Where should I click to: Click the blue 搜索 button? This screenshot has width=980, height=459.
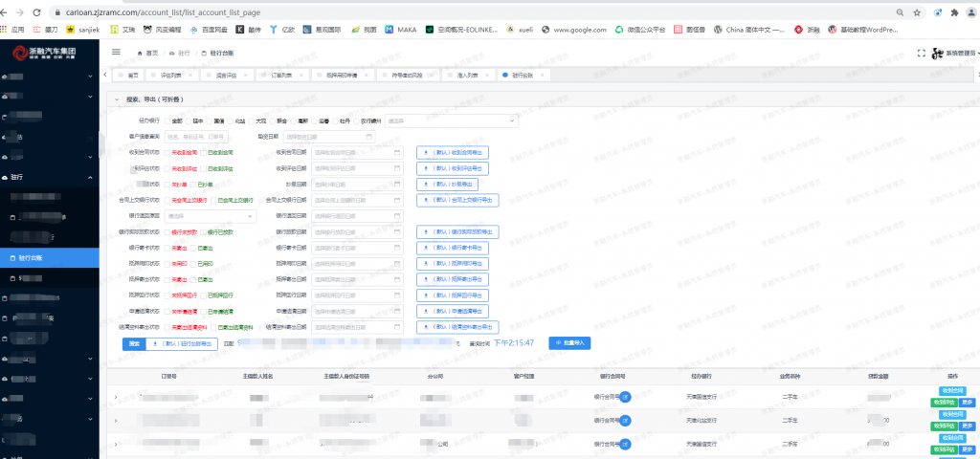coord(134,343)
